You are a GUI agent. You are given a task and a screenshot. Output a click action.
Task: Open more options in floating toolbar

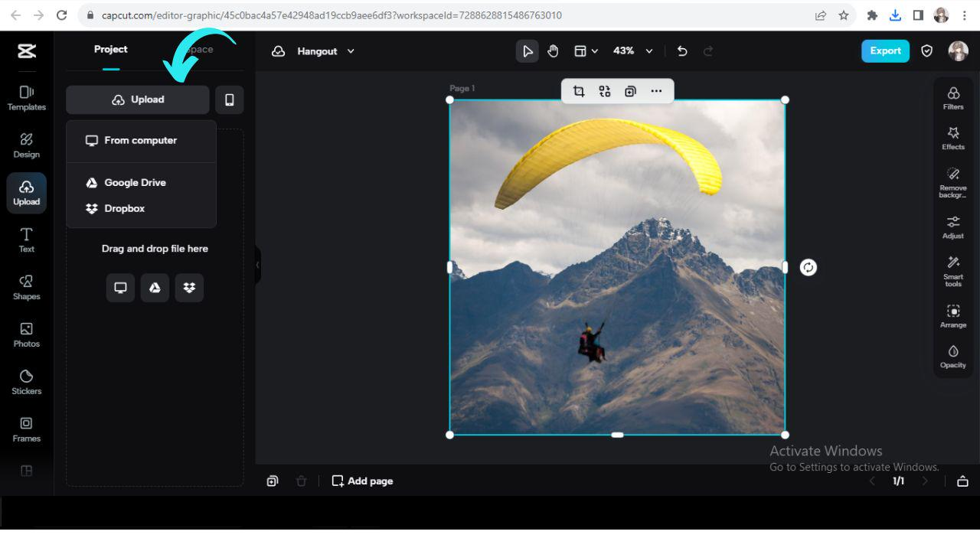tap(656, 91)
